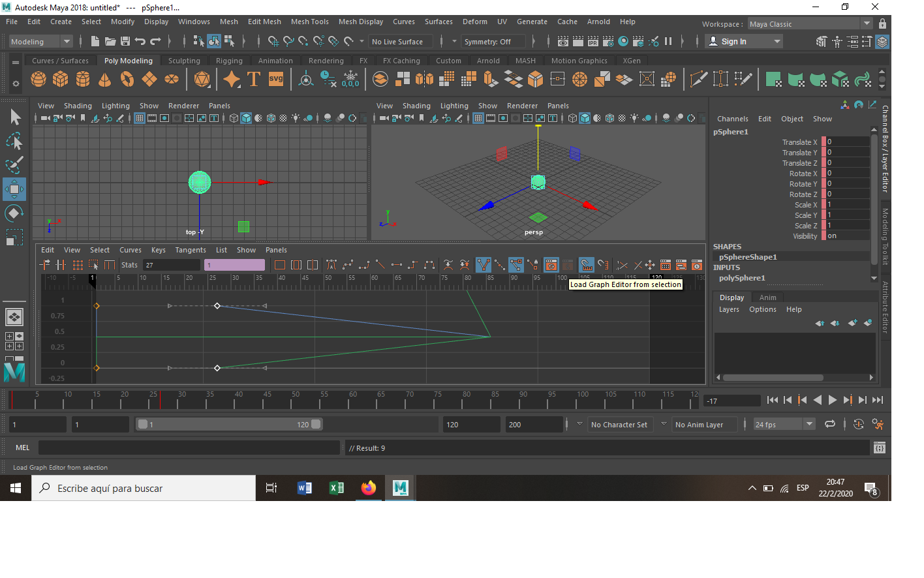Screen dimensions: 924x578
Task: Open the Workspace Maya Classic dropdown
Action: point(810,24)
